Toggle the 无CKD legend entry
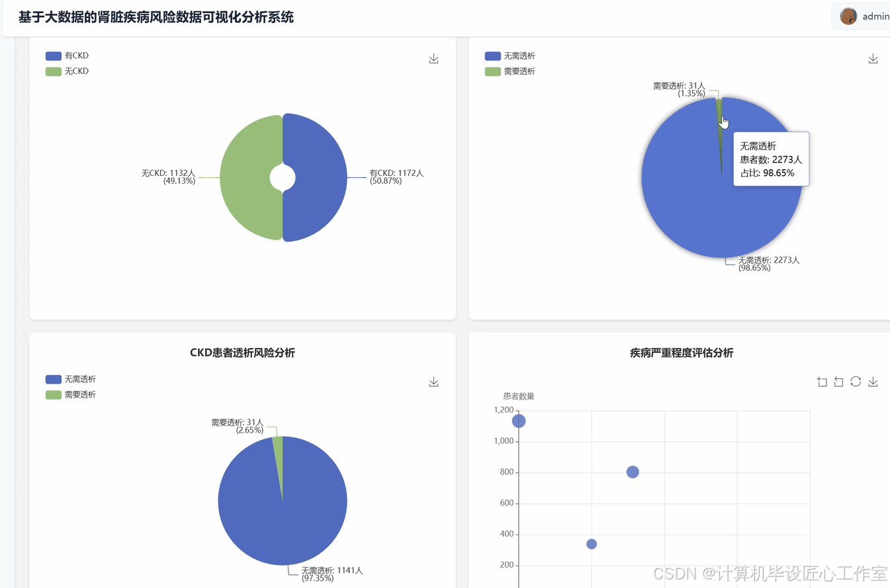The height and width of the screenshot is (588, 890). point(67,71)
